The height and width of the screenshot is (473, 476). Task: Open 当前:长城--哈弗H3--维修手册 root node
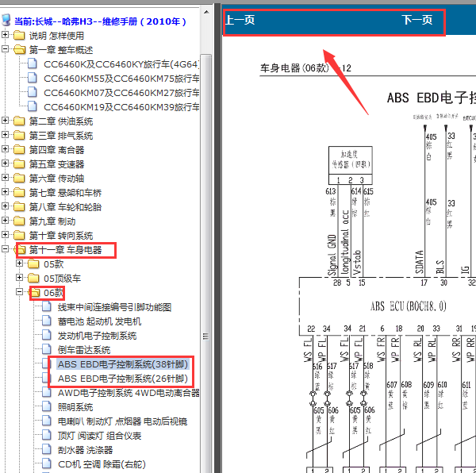click(100, 21)
